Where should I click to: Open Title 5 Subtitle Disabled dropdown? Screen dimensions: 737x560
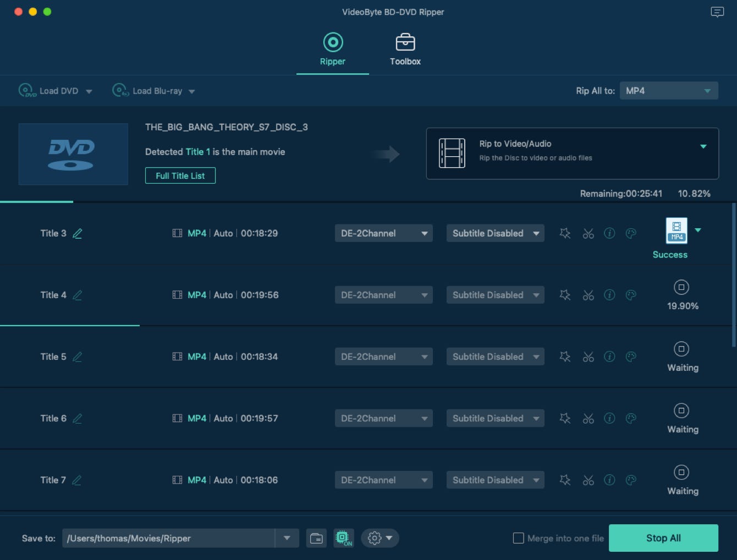(496, 356)
